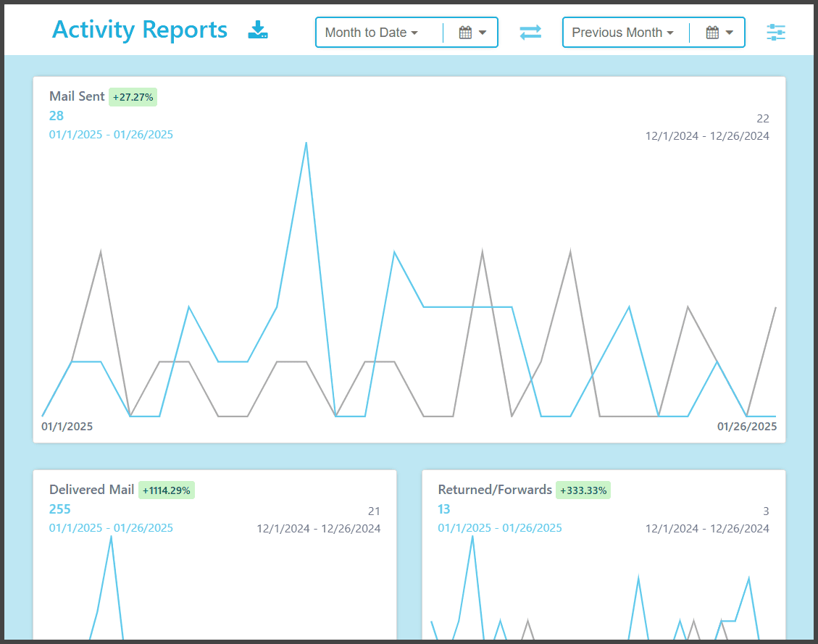Click the 01/26/2025 end label on Mail Sent chart
Viewport: 818px width, 644px height.
click(747, 427)
